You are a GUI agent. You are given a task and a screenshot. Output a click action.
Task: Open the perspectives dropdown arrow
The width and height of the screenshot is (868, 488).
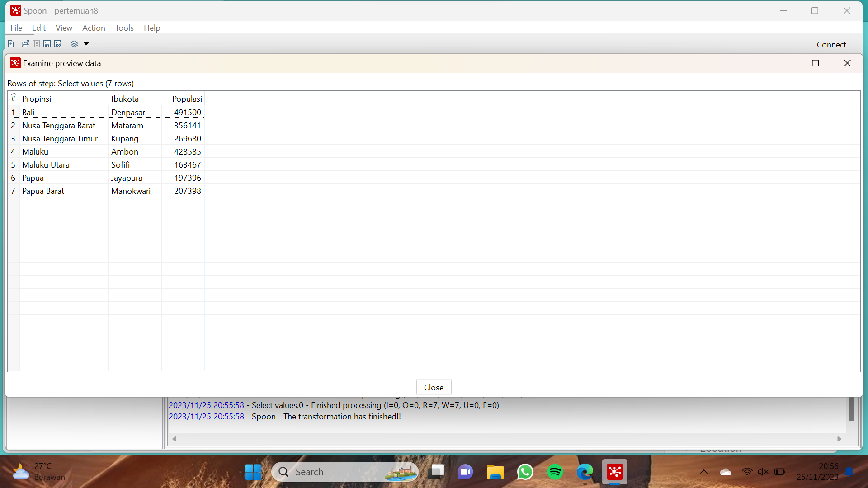tap(86, 44)
